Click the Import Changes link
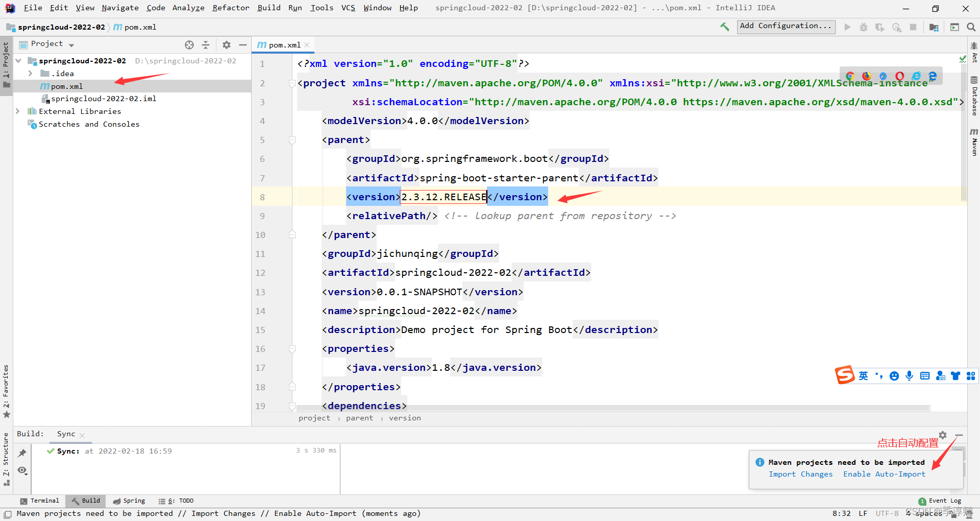Image resolution: width=980 pixels, height=521 pixels. point(800,475)
